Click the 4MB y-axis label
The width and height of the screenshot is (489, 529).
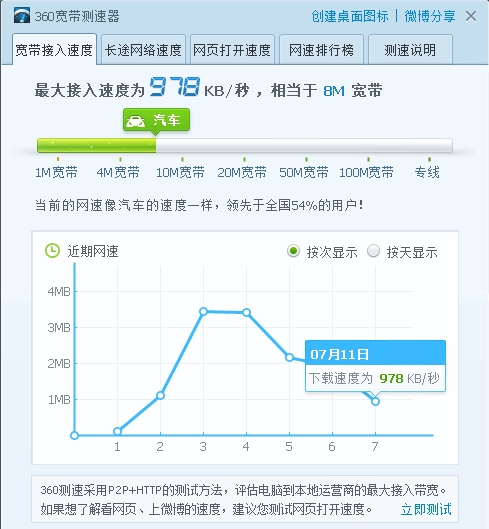tap(59, 291)
